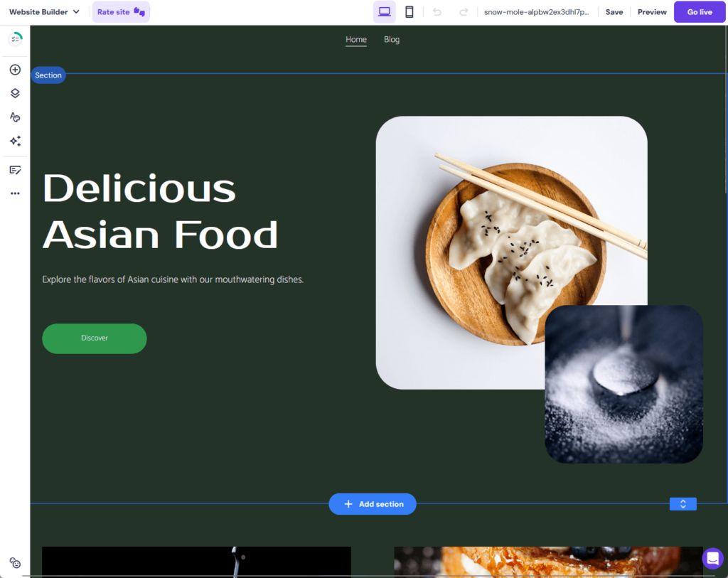Click the redo arrow icon
Screen dimensions: 728x578
(x=464, y=12)
